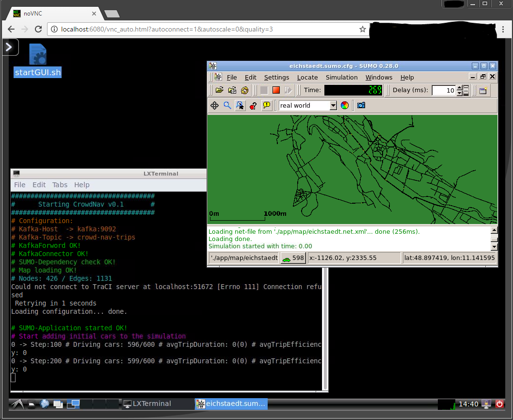Expand the noVNC side control panel arrow

9,48
